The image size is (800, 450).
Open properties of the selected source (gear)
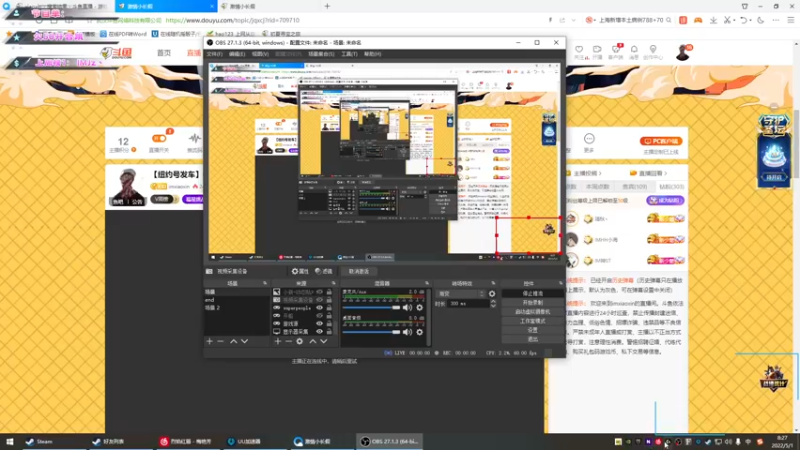[x=299, y=341]
